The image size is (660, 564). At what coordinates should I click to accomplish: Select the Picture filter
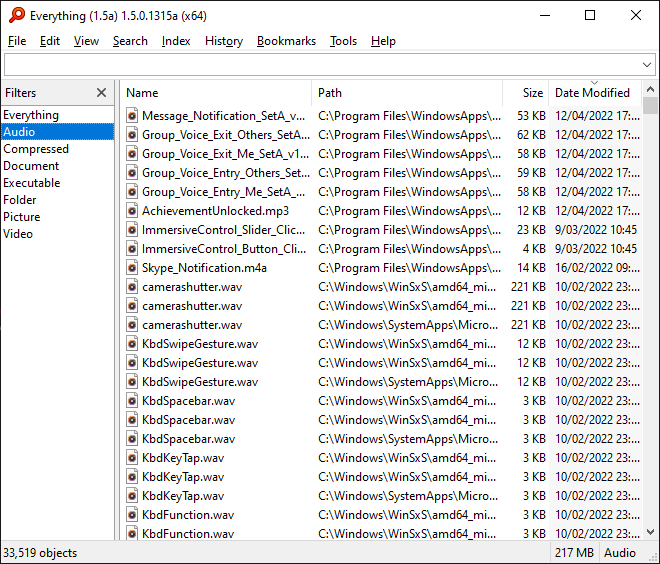point(57,217)
